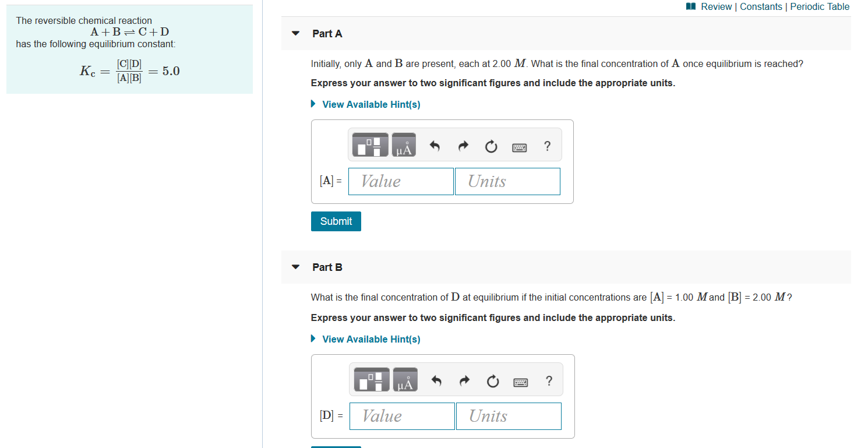Viewport: 868px width, 448px height.
Task: Click the reset answer icon in Part A
Action: click(x=491, y=146)
